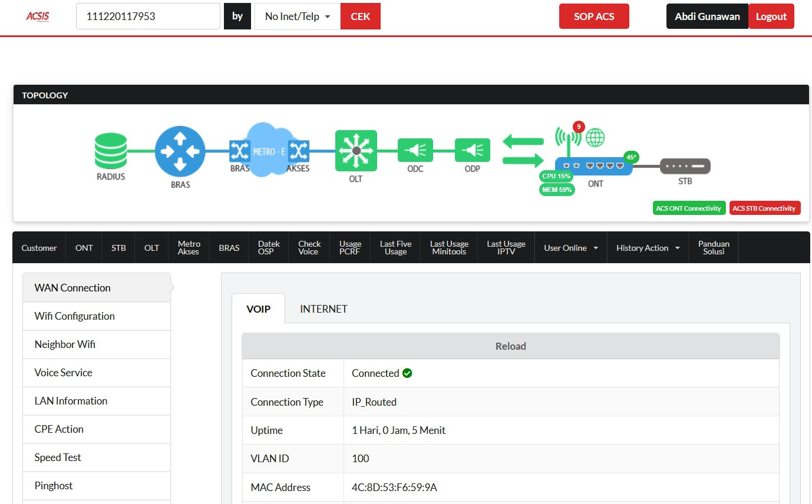Click the Metro-E AKSES switch icon
This screenshot has height=504, width=812.
tap(298, 152)
